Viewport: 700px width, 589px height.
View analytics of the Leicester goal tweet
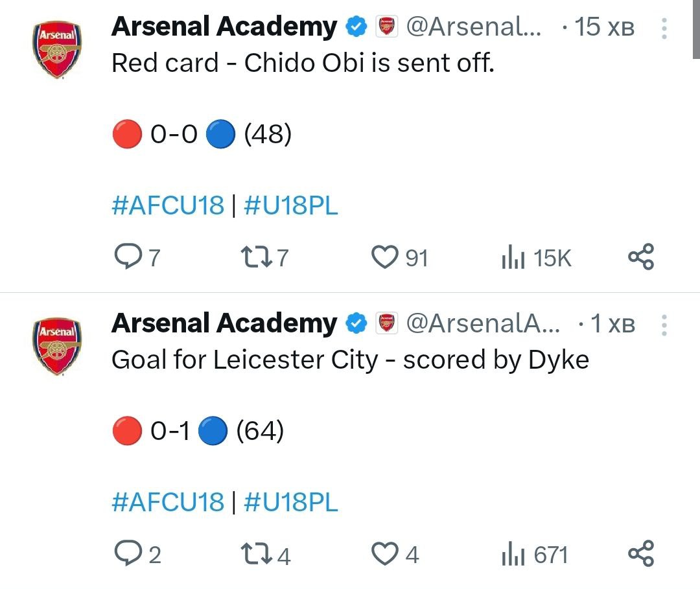[511, 555]
